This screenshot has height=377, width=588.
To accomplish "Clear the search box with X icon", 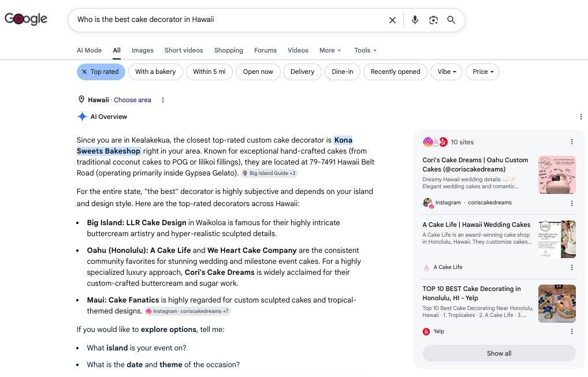I will click(x=392, y=20).
